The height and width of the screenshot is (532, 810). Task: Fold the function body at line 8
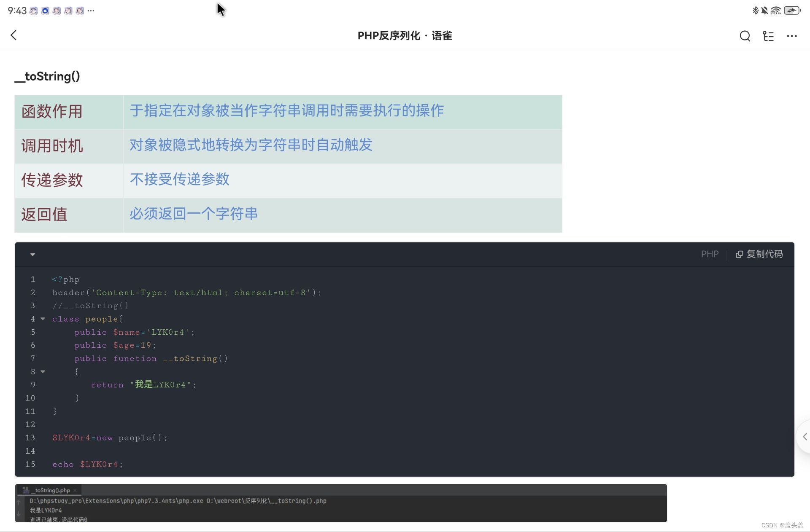click(43, 372)
